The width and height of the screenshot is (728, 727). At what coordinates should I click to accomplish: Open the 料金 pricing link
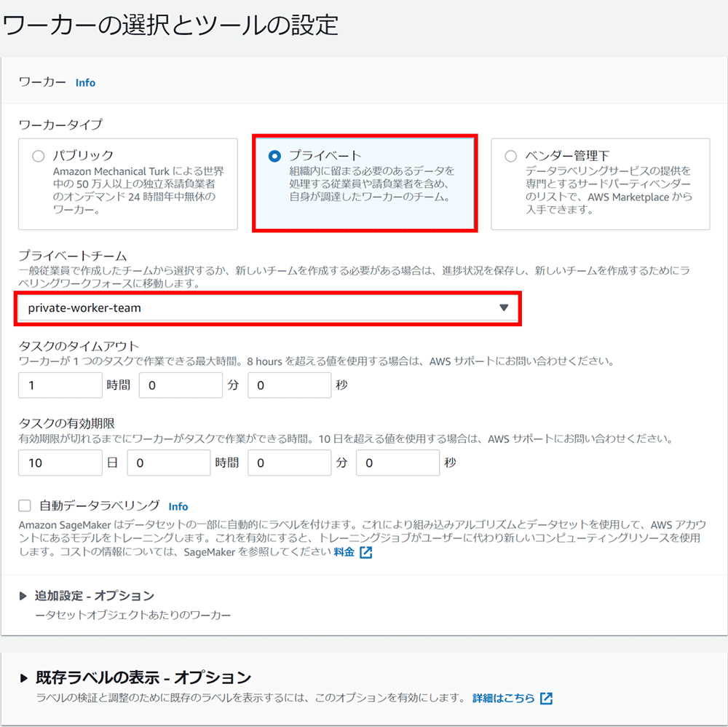click(x=344, y=552)
